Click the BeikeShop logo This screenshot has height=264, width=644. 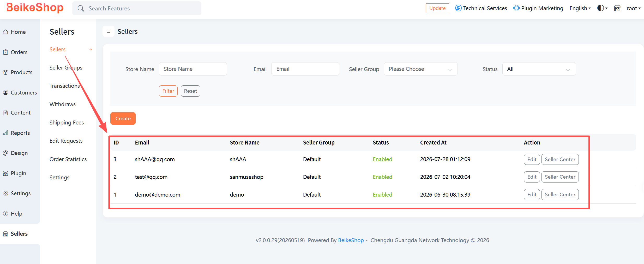tap(35, 8)
